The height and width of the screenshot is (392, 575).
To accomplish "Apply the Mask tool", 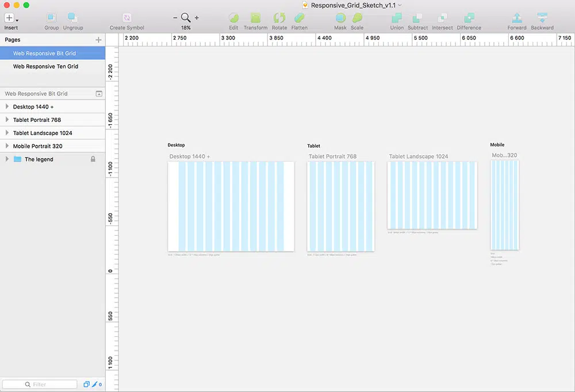I will [x=340, y=18].
